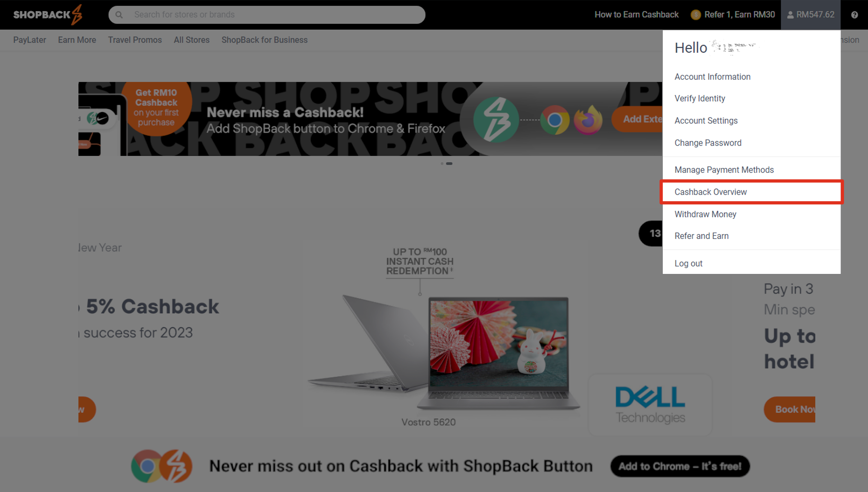Click the Book Now button

pyautogui.click(x=790, y=409)
